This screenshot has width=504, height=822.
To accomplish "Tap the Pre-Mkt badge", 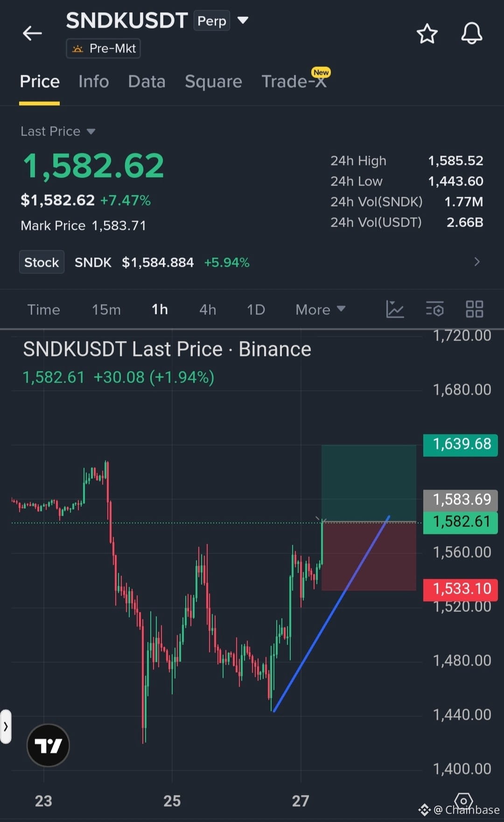I will 103,49.
